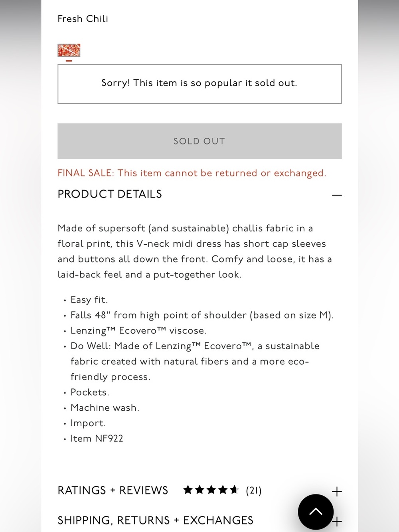Viewport: 399px width, 532px height.
Task: Click the Item NF922 bullet text
Action: 97,439
